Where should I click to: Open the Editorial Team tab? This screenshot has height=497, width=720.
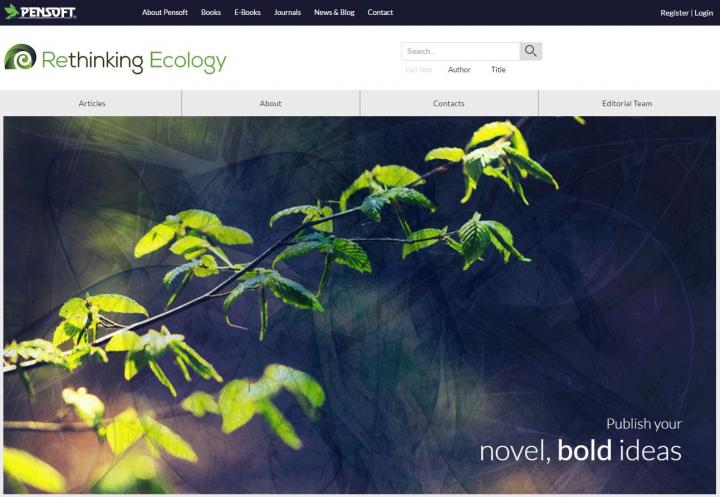coord(627,103)
